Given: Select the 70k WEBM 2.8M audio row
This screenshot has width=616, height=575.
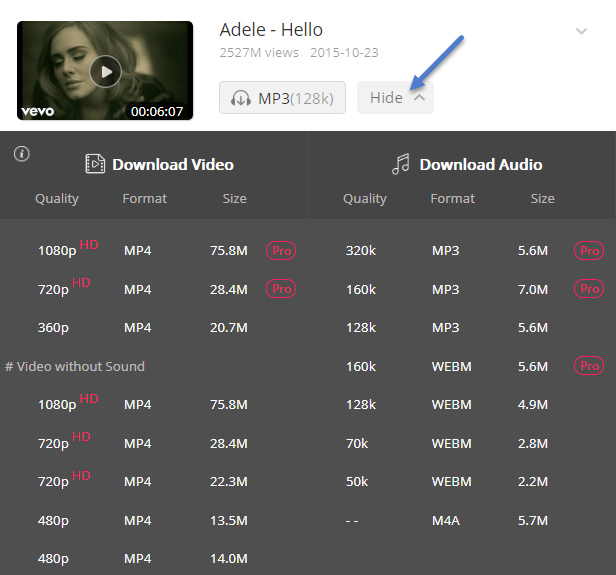Looking at the screenshot, I should click(x=461, y=444).
